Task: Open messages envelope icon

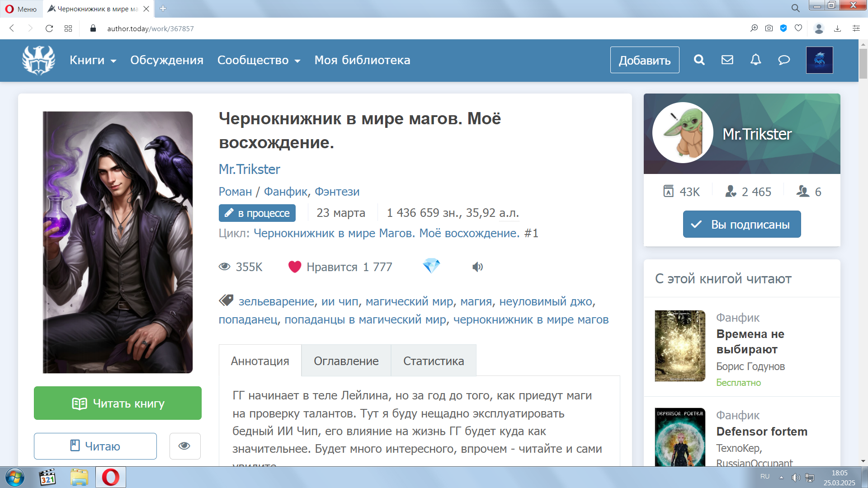Action: pos(727,60)
